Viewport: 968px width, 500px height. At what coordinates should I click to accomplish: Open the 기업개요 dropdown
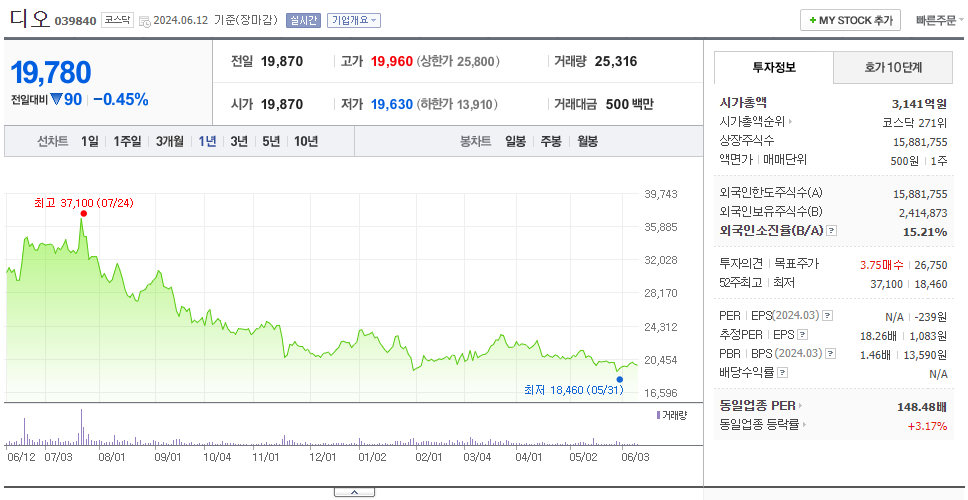click(354, 20)
